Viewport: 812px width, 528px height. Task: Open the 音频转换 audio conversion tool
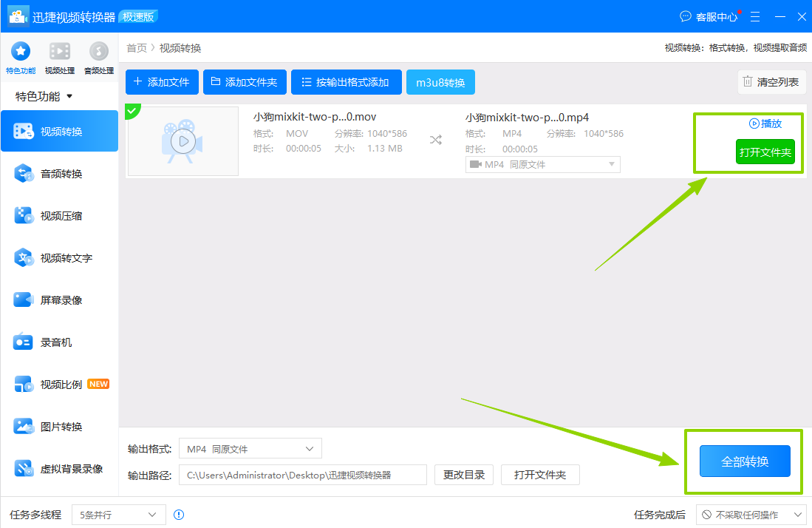[59, 173]
